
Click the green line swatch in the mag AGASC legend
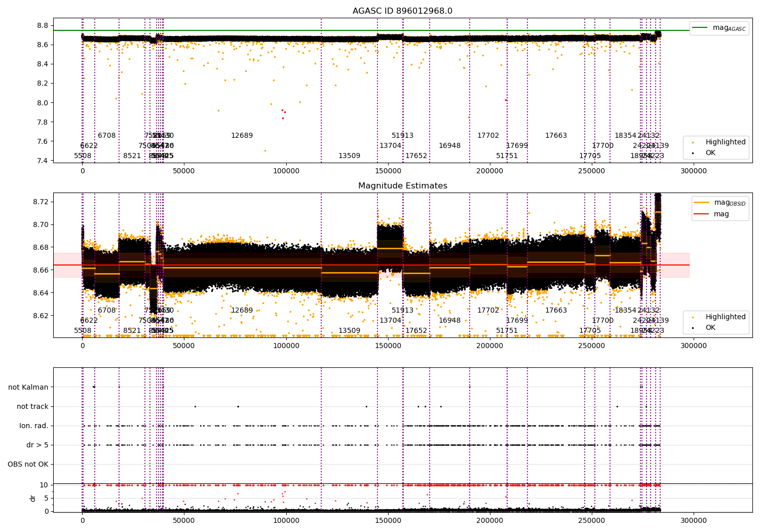[x=700, y=27]
